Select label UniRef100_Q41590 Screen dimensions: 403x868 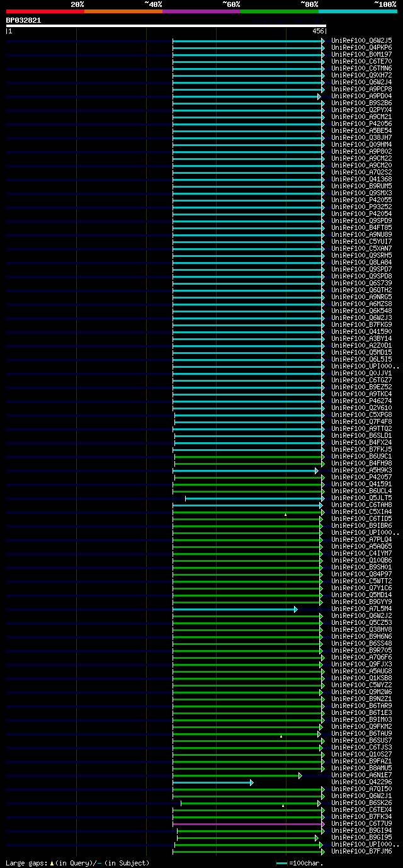(x=361, y=331)
